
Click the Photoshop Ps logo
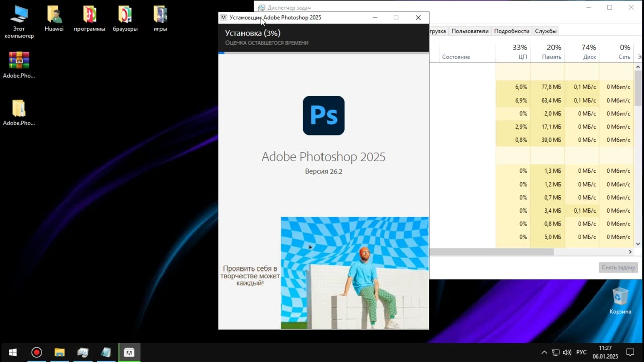click(x=324, y=115)
